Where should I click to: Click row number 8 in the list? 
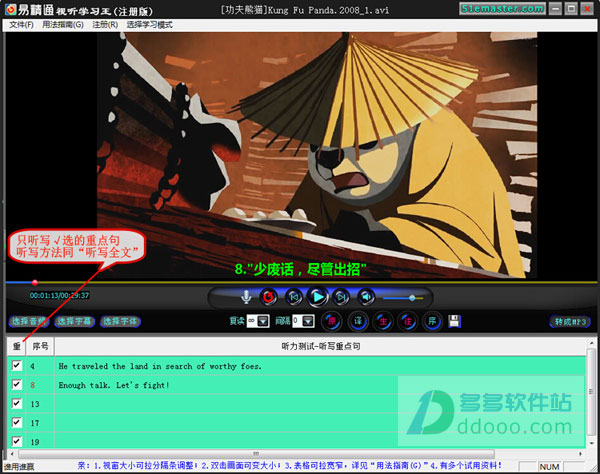coord(33,385)
